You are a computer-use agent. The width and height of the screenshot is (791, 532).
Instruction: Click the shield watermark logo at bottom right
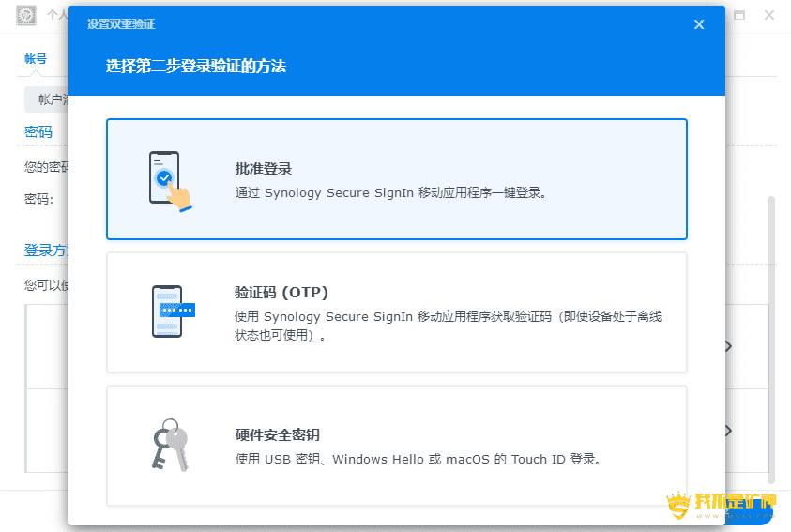click(678, 507)
